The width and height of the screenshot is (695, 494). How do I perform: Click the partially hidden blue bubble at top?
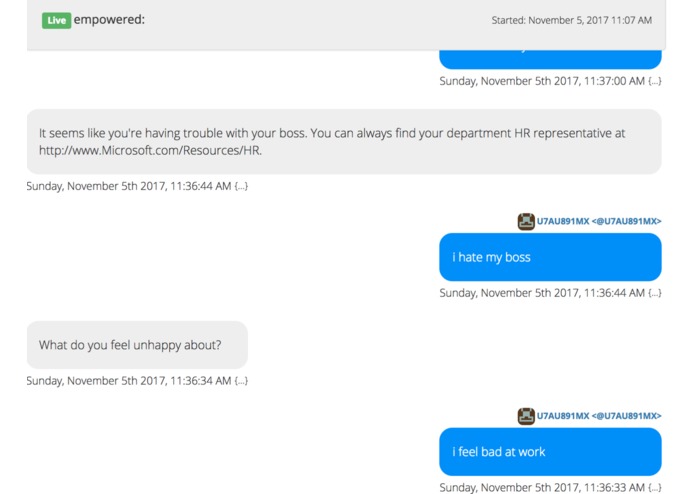point(550,59)
